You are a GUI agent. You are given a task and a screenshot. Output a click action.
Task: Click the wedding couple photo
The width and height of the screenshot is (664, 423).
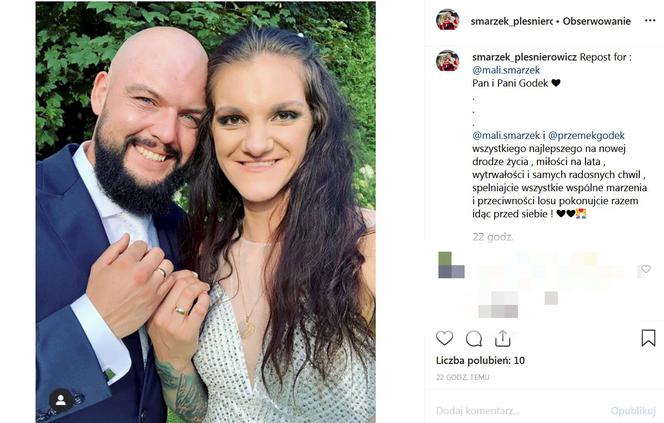pos(205,212)
